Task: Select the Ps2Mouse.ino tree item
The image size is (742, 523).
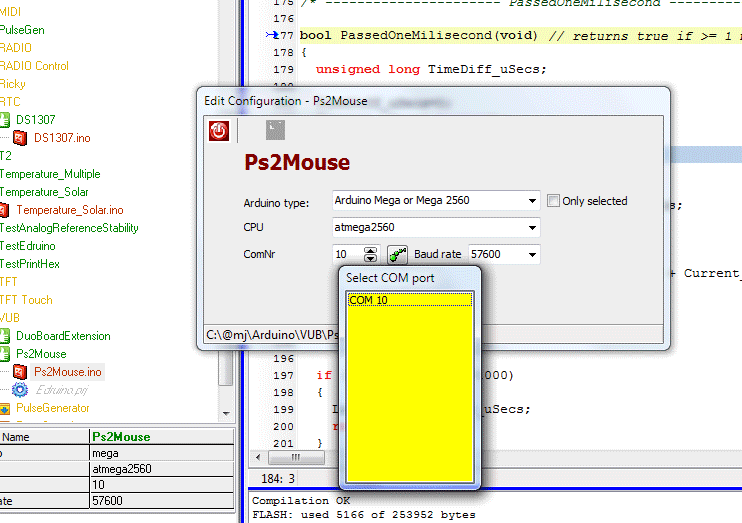Action: [68, 372]
